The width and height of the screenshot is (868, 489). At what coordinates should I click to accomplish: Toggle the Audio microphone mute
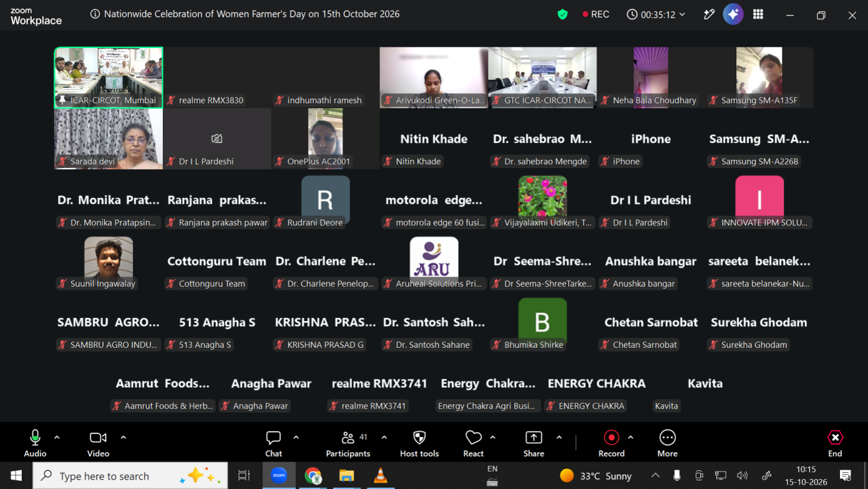[x=35, y=444]
